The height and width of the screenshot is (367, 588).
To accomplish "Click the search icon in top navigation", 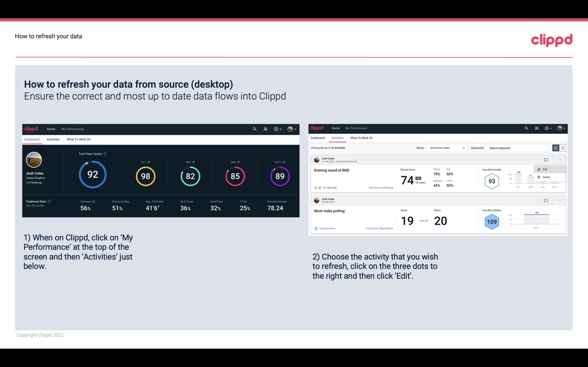I will [254, 129].
